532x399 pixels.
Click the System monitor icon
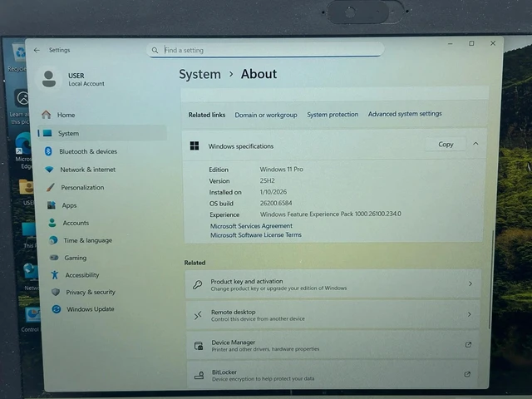tap(47, 133)
